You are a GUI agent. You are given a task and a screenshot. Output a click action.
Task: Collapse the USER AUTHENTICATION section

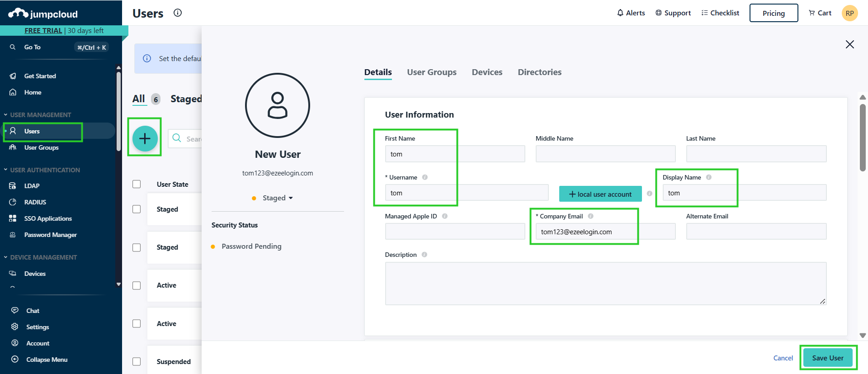click(42, 170)
